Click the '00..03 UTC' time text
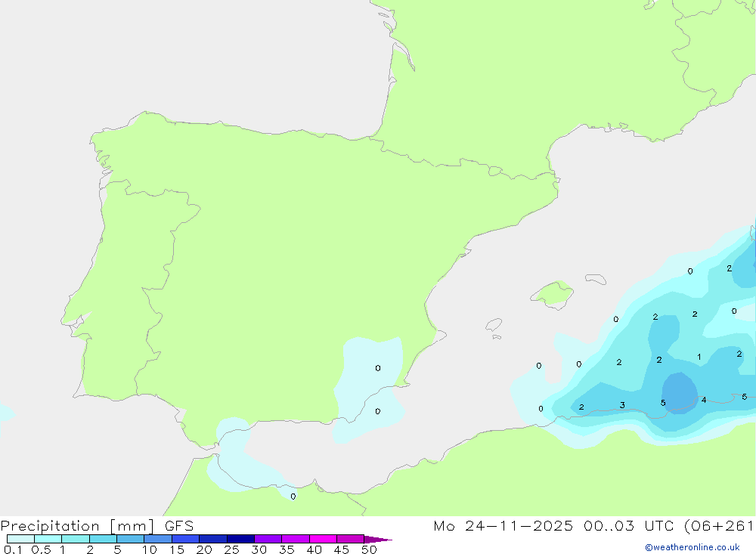The width and height of the screenshot is (756, 554). (x=627, y=526)
